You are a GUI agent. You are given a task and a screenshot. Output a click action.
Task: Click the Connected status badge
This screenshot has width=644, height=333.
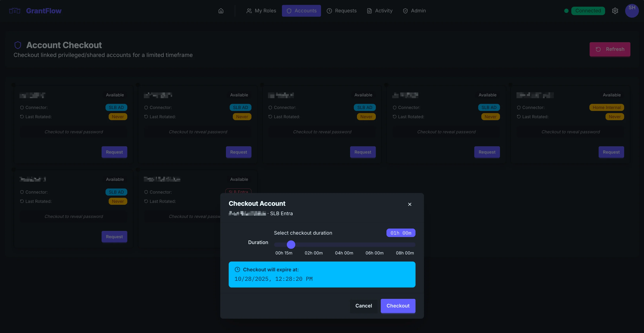point(588,11)
